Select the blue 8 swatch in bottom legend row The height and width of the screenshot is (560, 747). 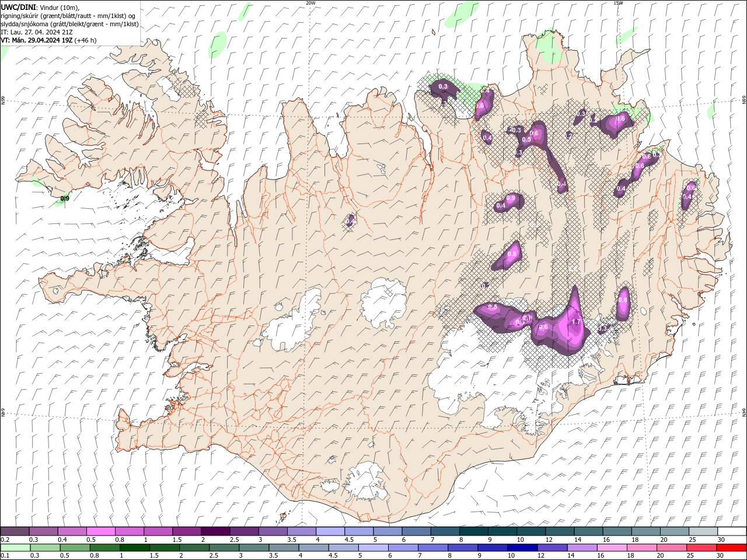tap(463, 548)
